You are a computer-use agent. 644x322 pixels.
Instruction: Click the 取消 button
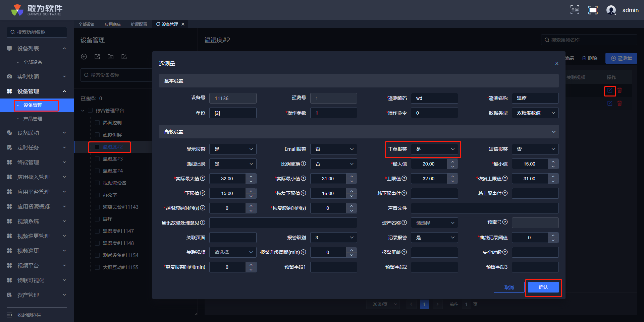coord(509,287)
